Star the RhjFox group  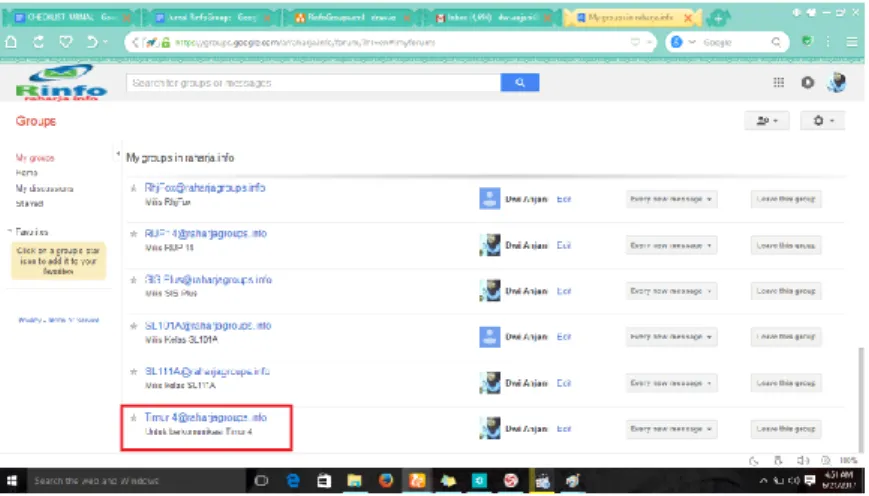(134, 188)
